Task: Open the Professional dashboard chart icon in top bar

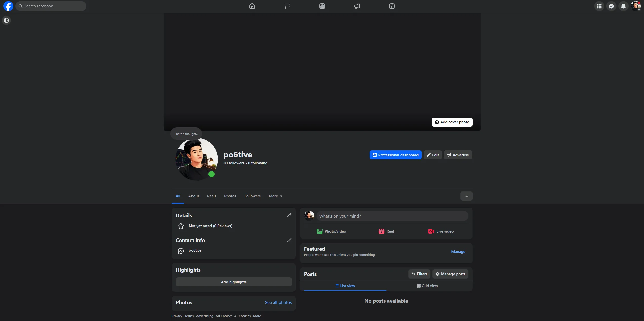Action: point(322,6)
